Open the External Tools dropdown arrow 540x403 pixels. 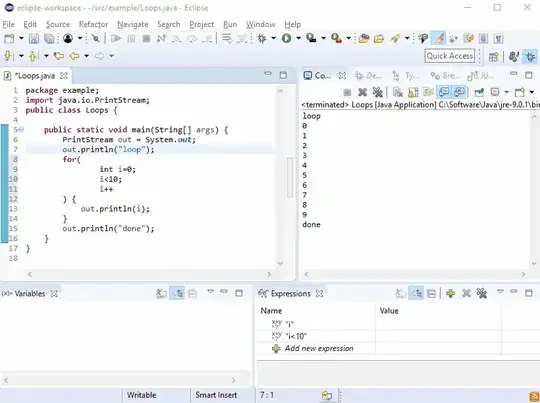pos(349,38)
